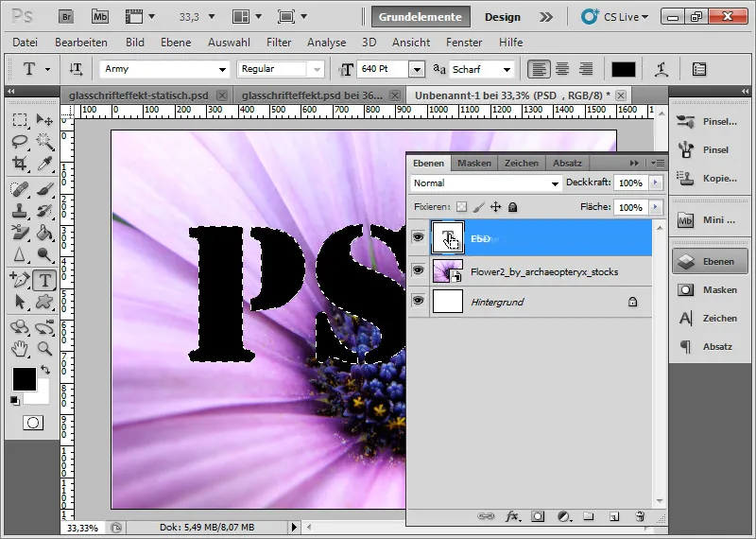Align text right

(586, 69)
